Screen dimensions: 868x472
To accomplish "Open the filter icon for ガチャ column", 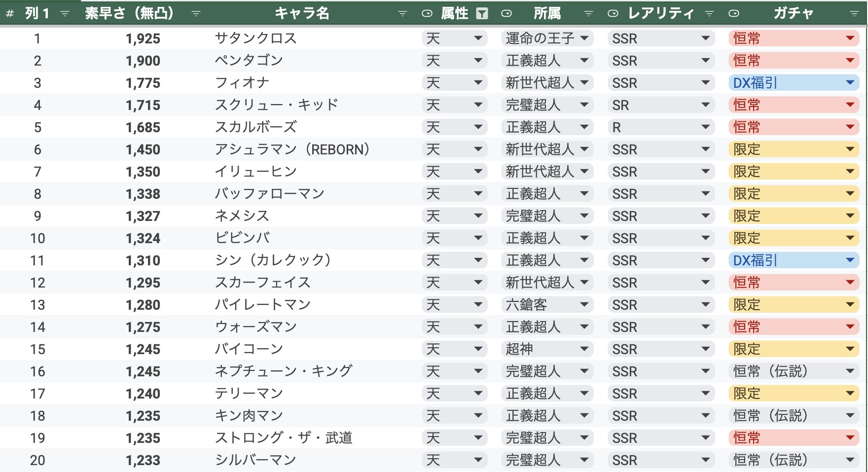I will pos(854,14).
